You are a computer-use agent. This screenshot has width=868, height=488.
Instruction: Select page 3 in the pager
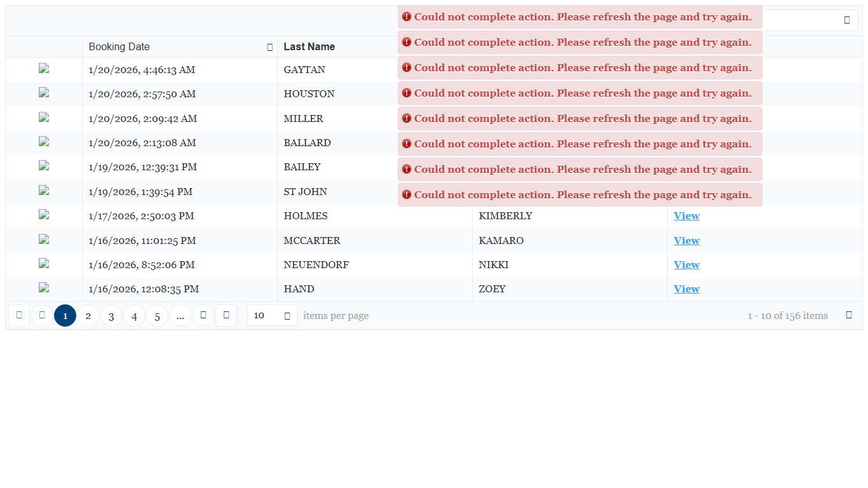[x=111, y=316]
